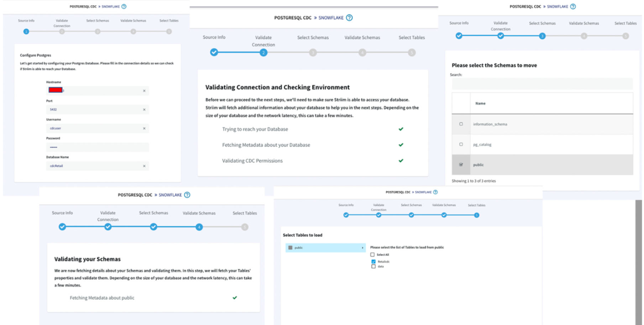The image size is (644, 325).
Task: Click active step 3 circle in Select Schemas panel
Action: point(542,36)
